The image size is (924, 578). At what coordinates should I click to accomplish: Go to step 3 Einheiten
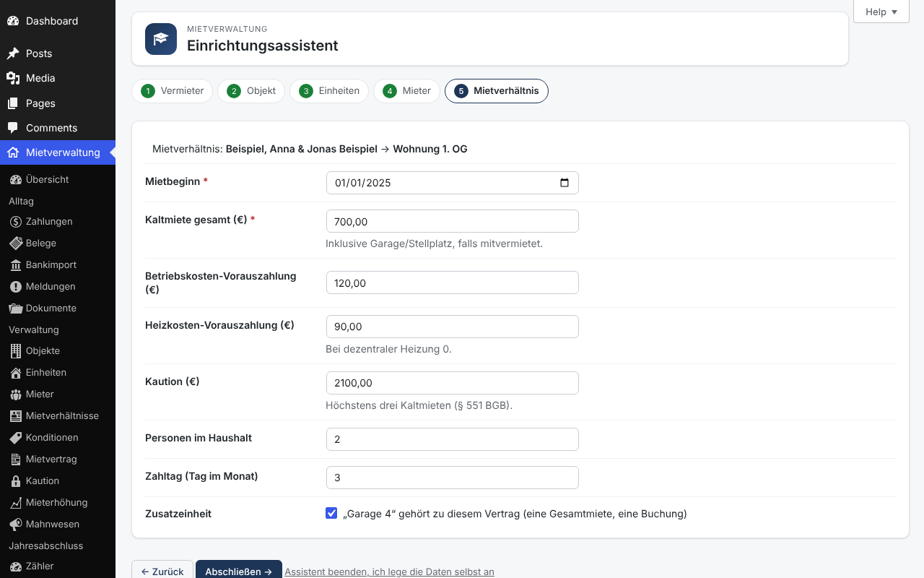329,91
